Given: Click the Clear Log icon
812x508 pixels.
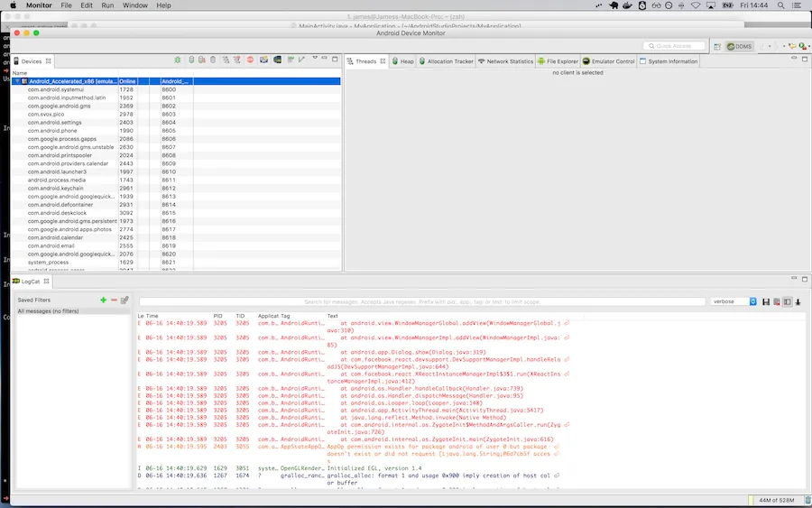Looking at the screenshot, I should pos(777,302).
